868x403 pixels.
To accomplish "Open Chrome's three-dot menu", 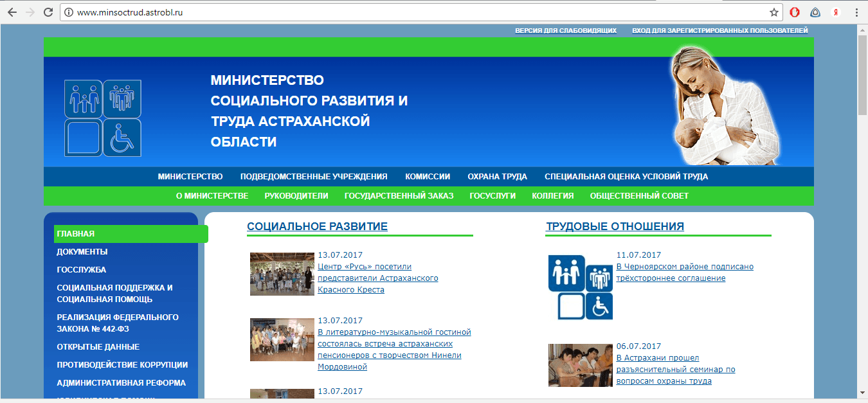I will pyautogui.click(x=856, y=12).
